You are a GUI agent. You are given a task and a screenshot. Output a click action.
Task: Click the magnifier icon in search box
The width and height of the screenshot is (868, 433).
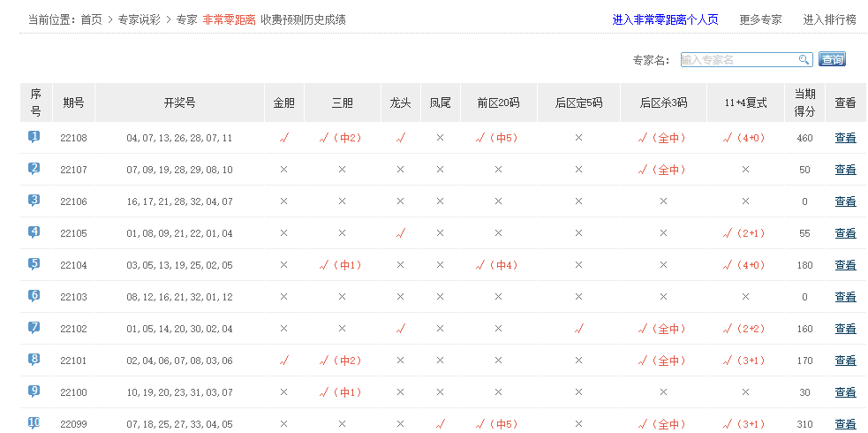pyautogui.click(x=804, y=60)
